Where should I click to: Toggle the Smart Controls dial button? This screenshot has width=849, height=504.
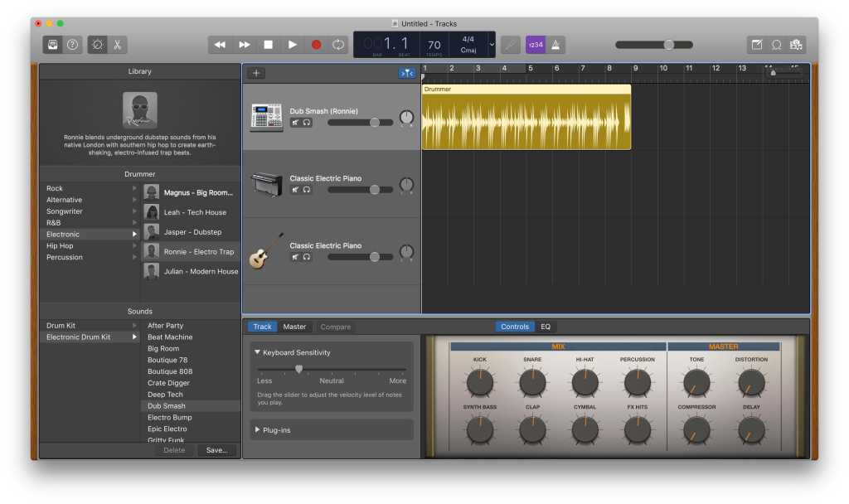(97, 45)
